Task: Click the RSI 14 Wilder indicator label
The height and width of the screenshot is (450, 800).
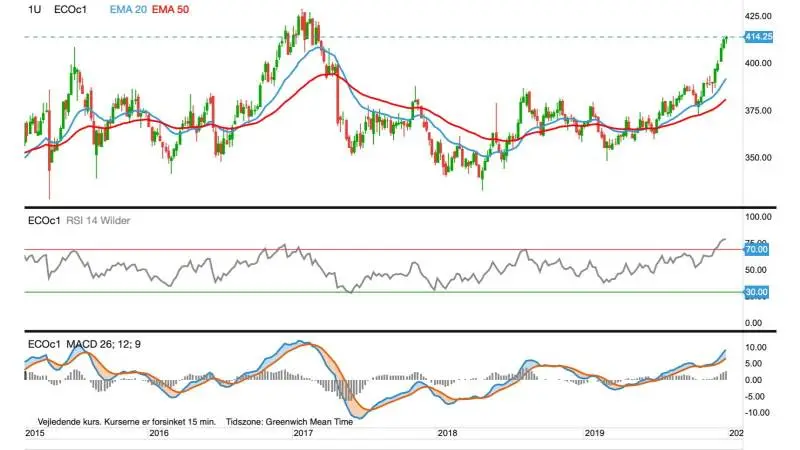Action: point(98,220)
